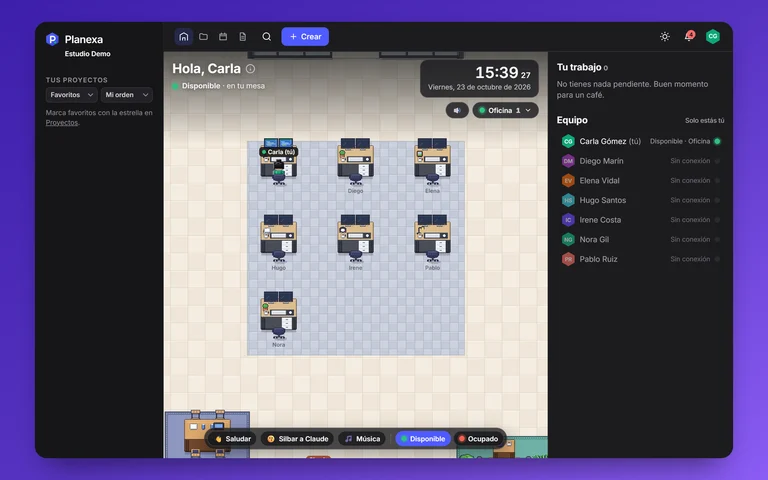Viewport: 768px width, 480px height.
Task: Select Carla's desk in the office
Action: click(279, 162)
